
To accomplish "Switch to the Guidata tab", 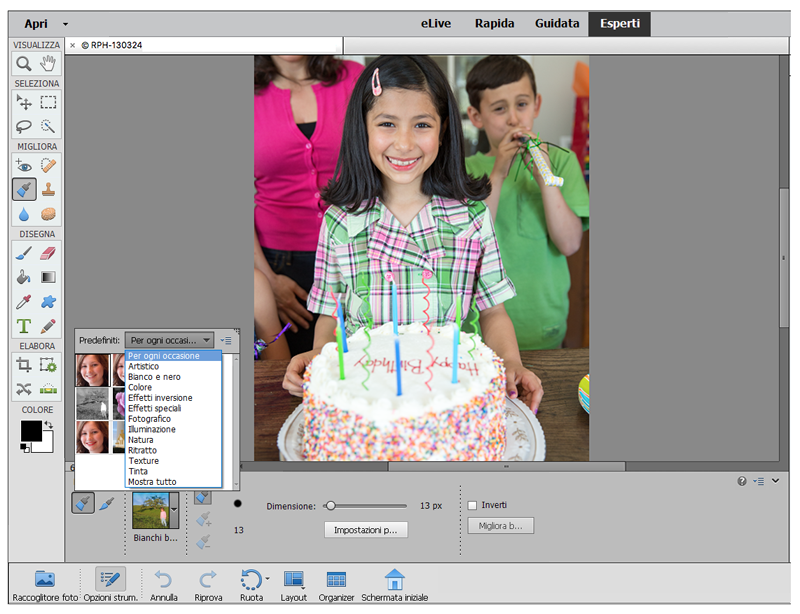I will click(x=557, y=23).
